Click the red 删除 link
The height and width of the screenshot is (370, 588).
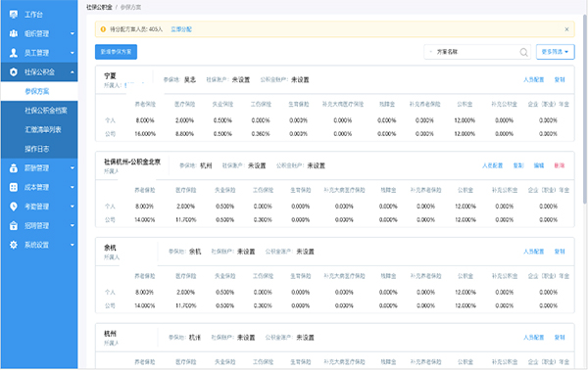(x=560, y=165)
